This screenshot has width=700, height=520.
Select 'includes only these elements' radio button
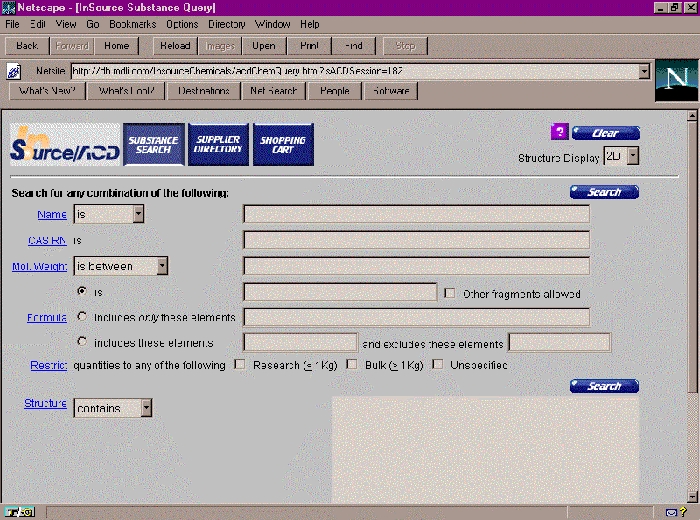[82, 316]
